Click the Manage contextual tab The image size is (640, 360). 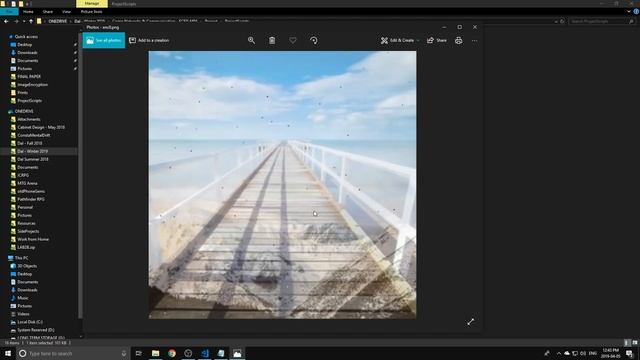pyautogui.click(x=92, y=3)
